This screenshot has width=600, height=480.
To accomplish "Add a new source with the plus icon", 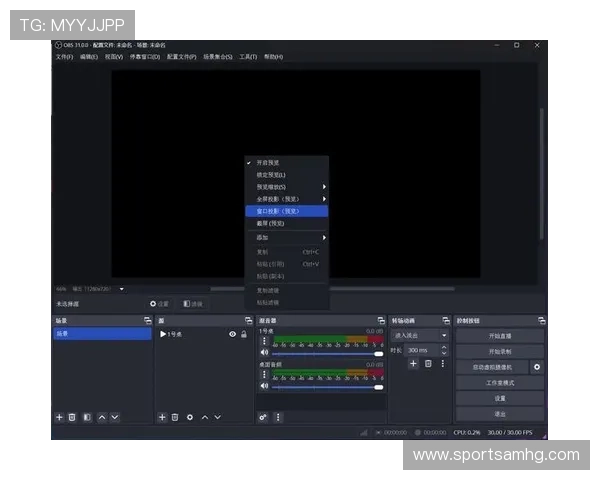I will (x=162, y=417).
